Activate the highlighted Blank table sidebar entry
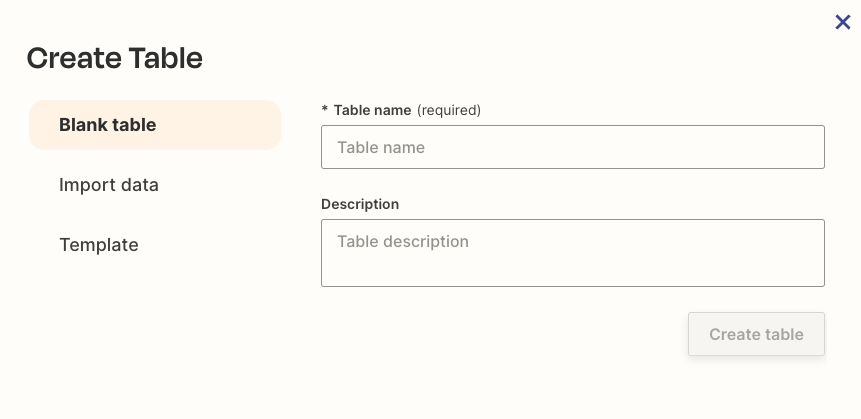The width and height of the screenshot is (861, 419). (155, 125)
